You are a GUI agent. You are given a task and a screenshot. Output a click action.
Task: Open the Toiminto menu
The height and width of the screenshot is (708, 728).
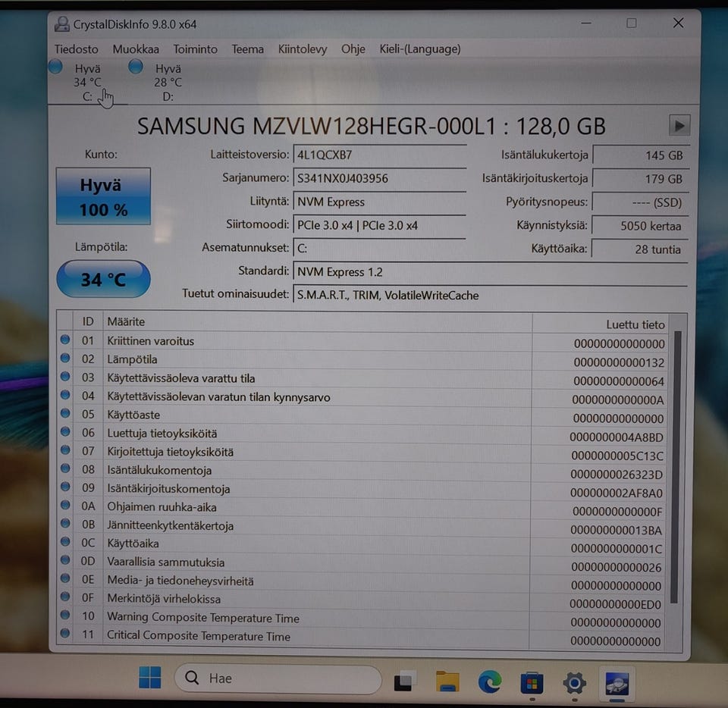click(x=195, y=49)
